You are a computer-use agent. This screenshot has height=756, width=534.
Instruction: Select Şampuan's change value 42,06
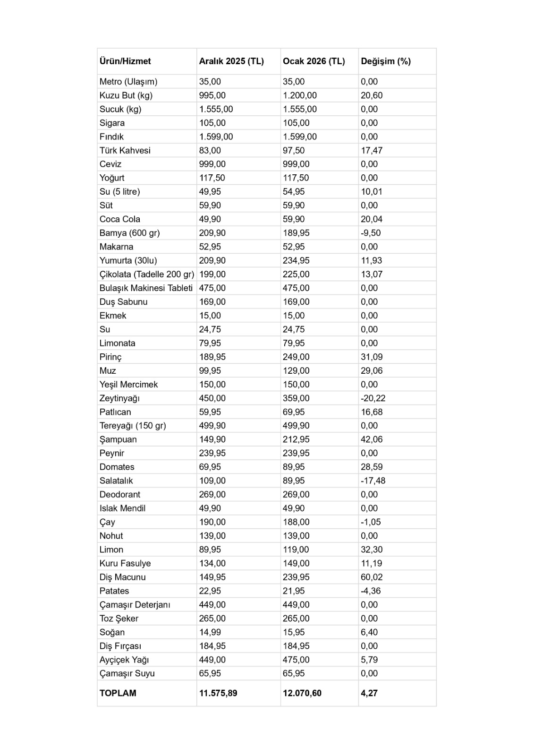pyautogui.click(x=372, y=439)
